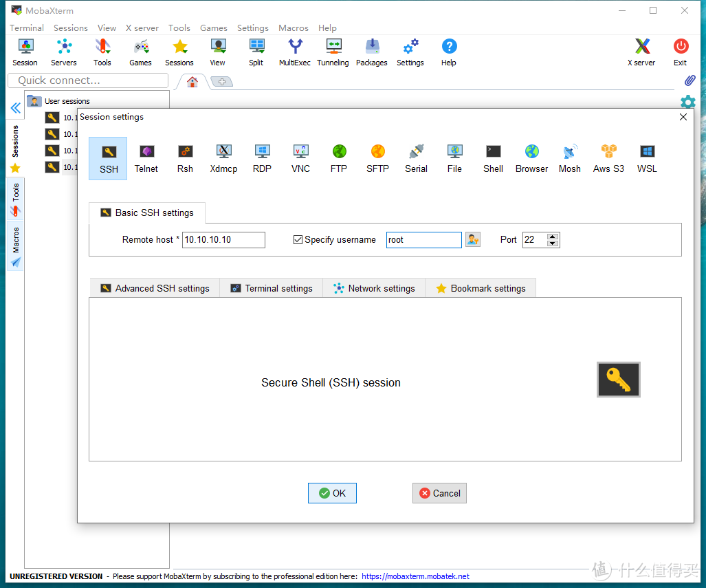Open the Macros menu
The width and height of the screenshot is (706, 588).
(x=294, y=28)
